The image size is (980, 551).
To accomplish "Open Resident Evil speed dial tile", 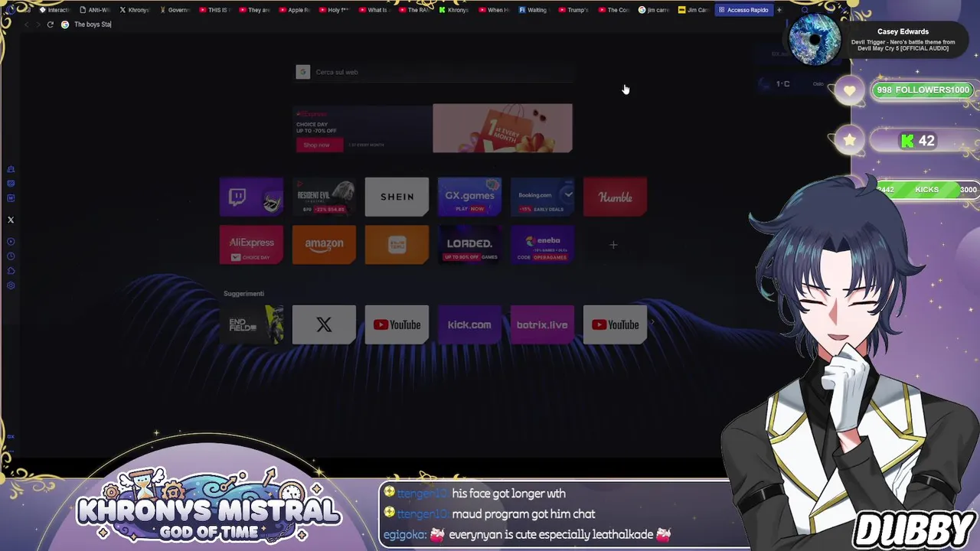I will click(x=324, y=197).
